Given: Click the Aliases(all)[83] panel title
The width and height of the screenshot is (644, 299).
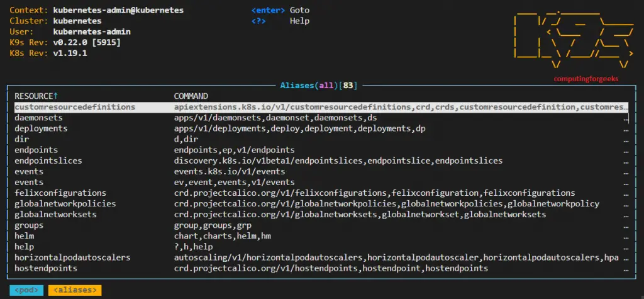Looking at the screenshot, I should 319,86.
